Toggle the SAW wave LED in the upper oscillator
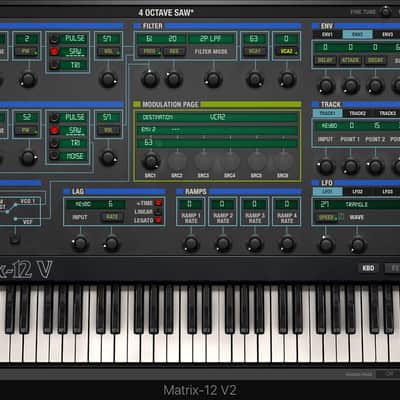 54,52
